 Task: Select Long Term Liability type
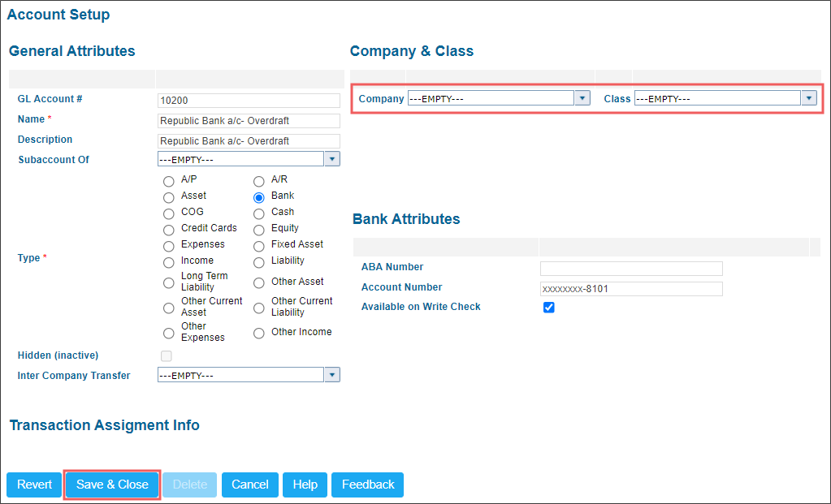click(168, 281)
